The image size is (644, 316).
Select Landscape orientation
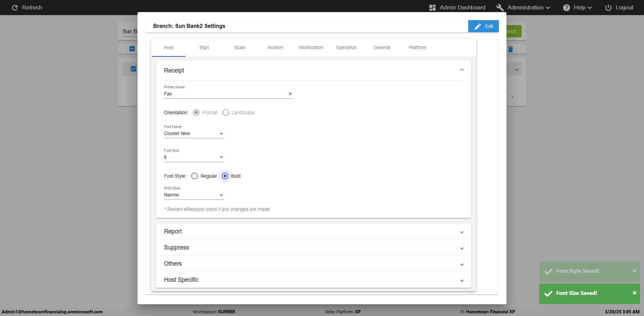[x=226, y=112]
